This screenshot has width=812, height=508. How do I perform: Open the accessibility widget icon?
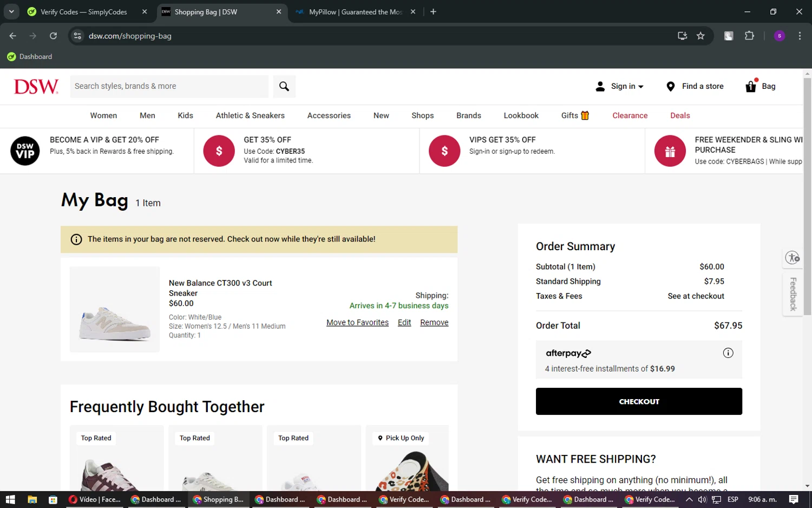[793, 258]
